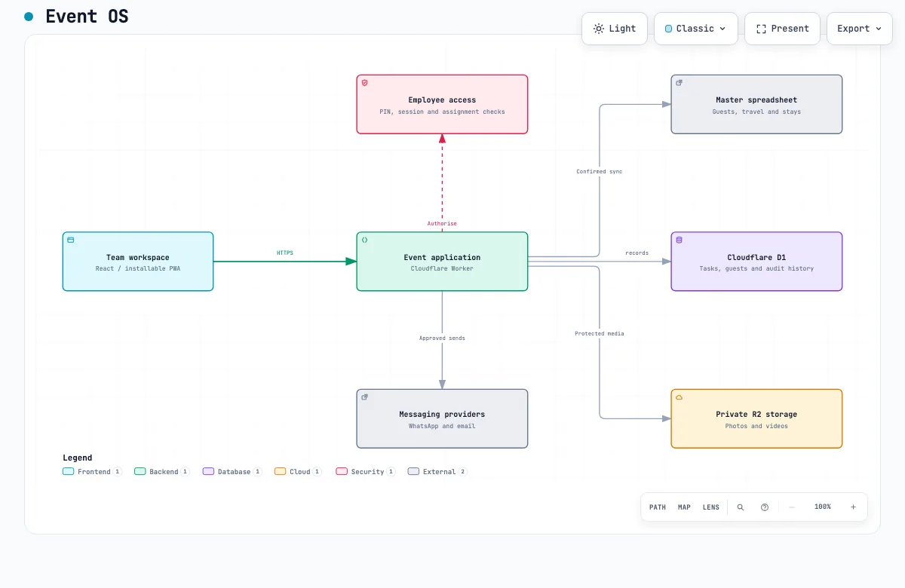This screenshot has height=588, width=905.
Task: Click the records edge label
Action: pyautogui.click(x=637, y=253)
